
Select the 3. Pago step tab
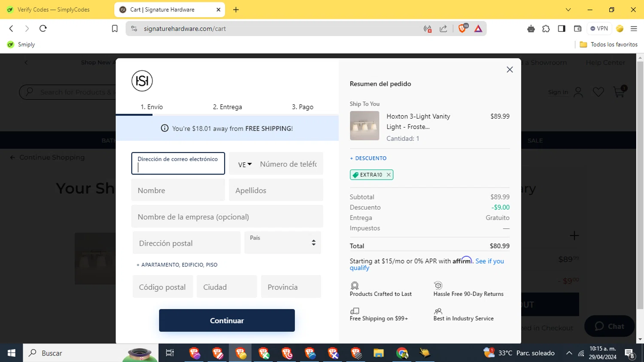coord(303,107)
